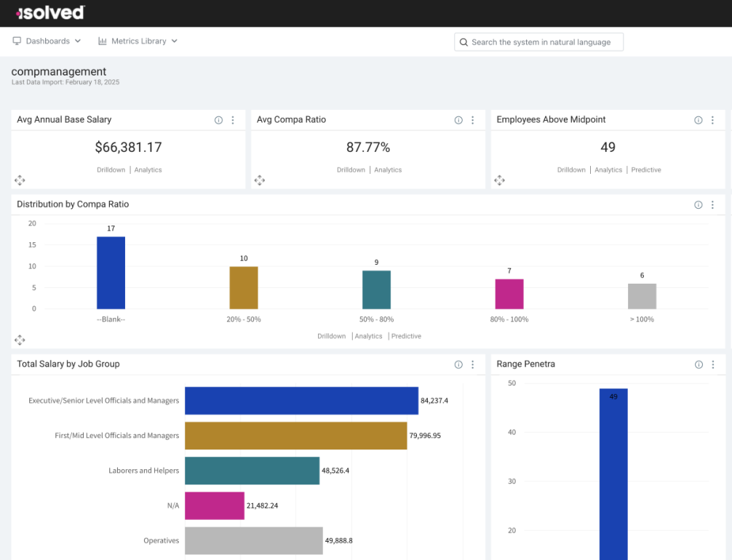Screen dimensions: 732x560
Task: Click the move handle on the Avg Compa Ratio card
Action: coord(260,180)
